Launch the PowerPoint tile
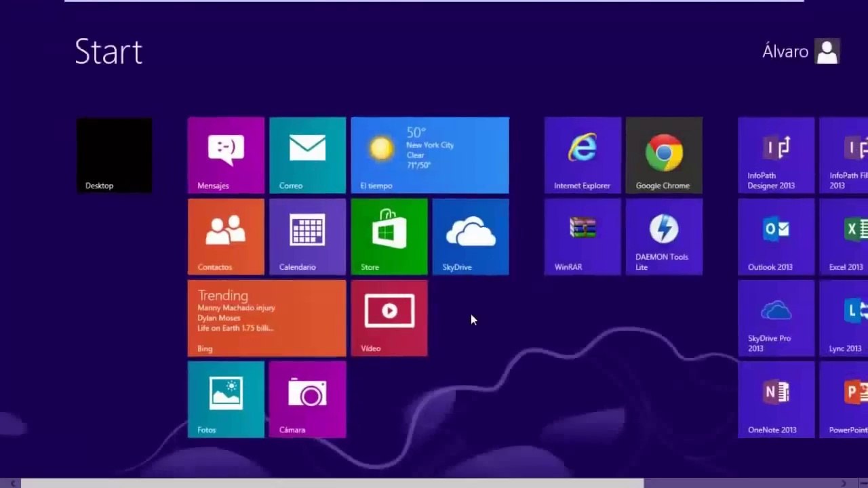The image size is (868, 488). (844, 399)
